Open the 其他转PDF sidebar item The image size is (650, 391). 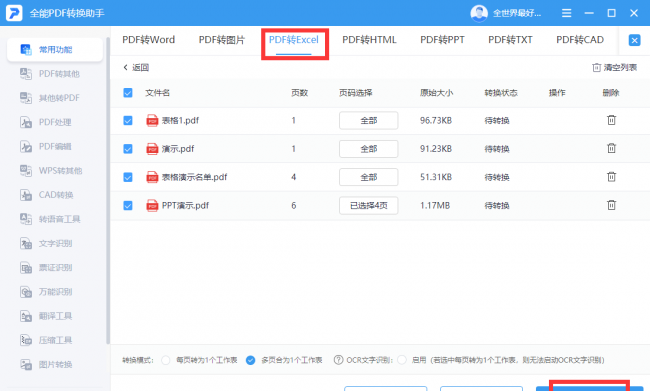tap(50, 98)
